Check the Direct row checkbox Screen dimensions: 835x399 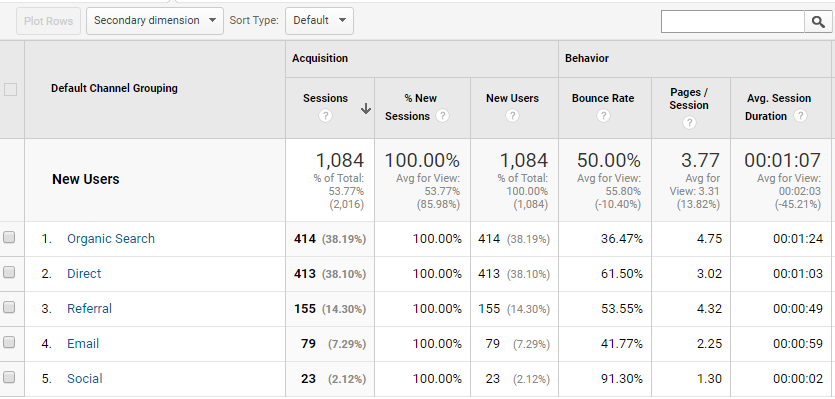(x=9, y=273)
